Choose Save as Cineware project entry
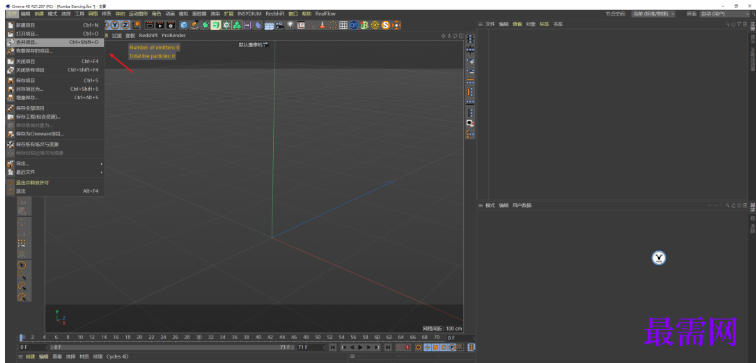Image resolution: width=756 pixels, height=363 pixels. (x=54, y=134)
